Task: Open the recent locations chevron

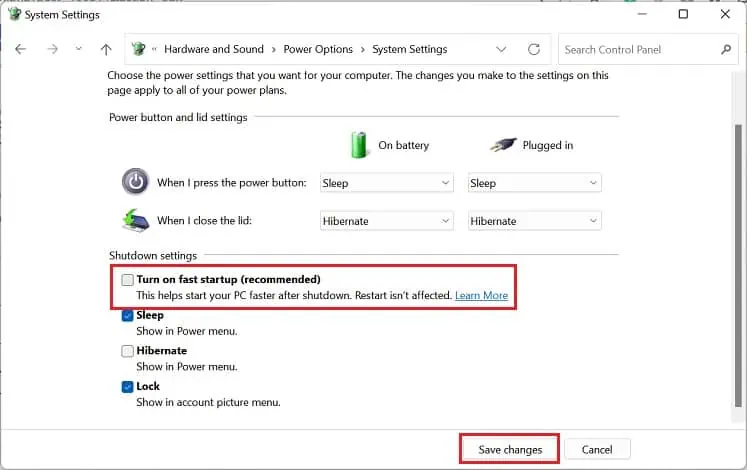Action: tap(78, 49)
